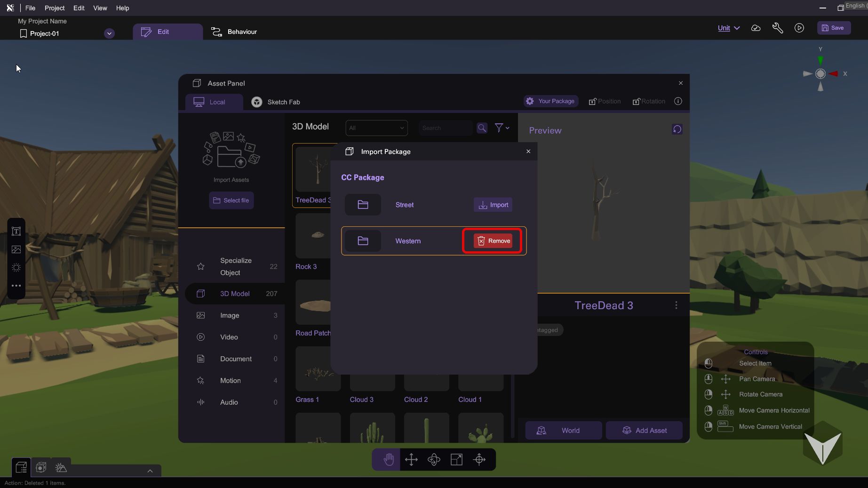
Task: Click the asset search field
Action: tap(445, 128)
